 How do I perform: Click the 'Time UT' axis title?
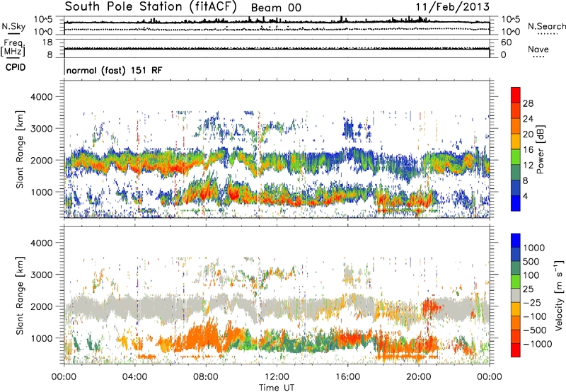pos(277,387)
